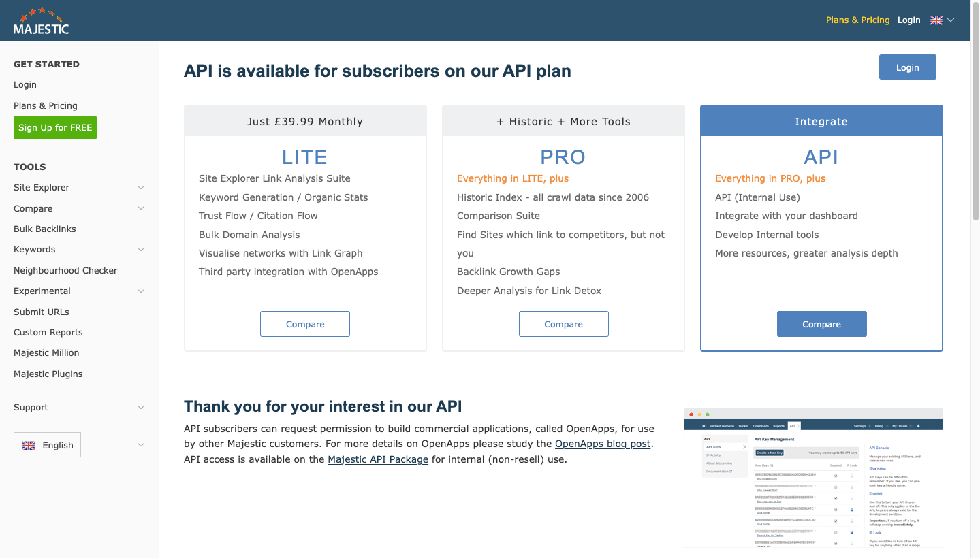The width and height of the screenshot is (980, 558).
Task: Open Plans & Pricing in top navigation
Action: 857,20
